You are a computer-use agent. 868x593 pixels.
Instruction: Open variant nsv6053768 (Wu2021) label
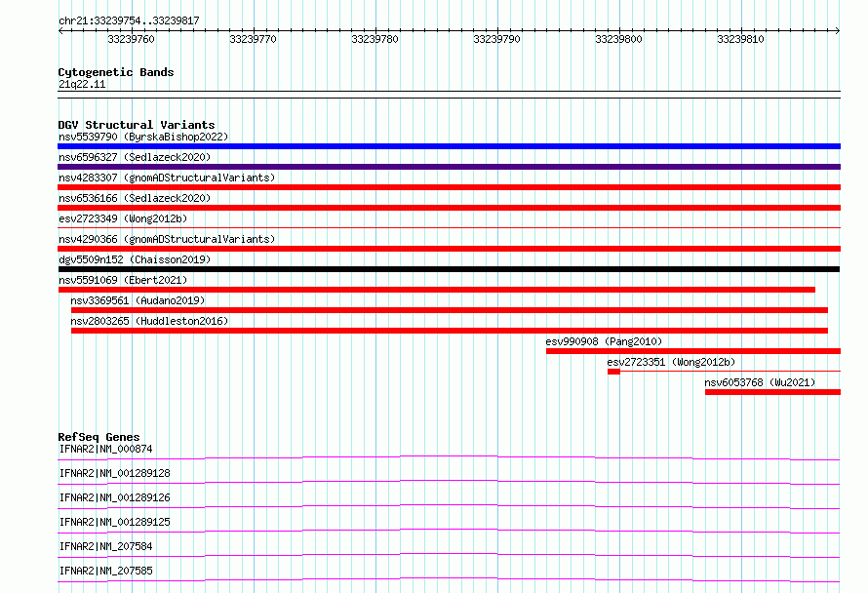point(760,382)
